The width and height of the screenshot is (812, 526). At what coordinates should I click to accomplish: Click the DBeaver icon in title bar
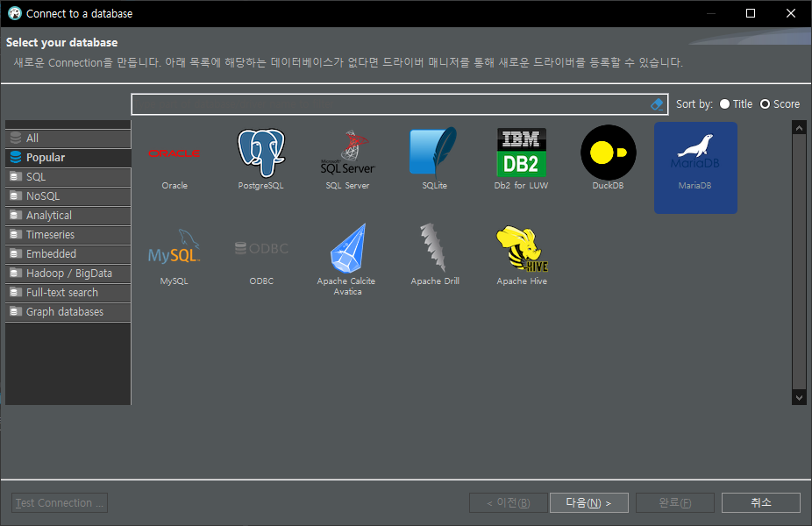(15, 13)
